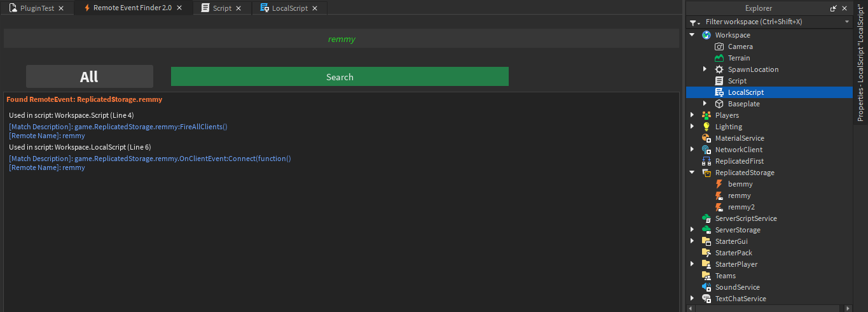868x312 pixels.
Task: Select the bemmy lightning bolt icon
Action: point(719,184)
